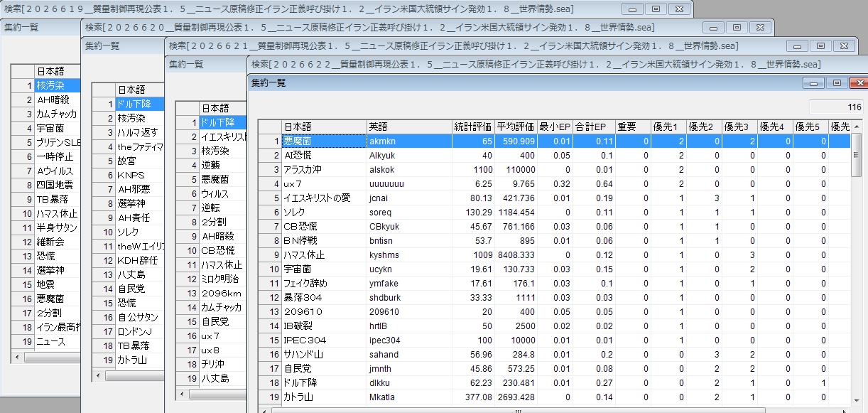Click the 最小EP column header
Viewport: 868px width, 413px height.
(x=555, y=127)
